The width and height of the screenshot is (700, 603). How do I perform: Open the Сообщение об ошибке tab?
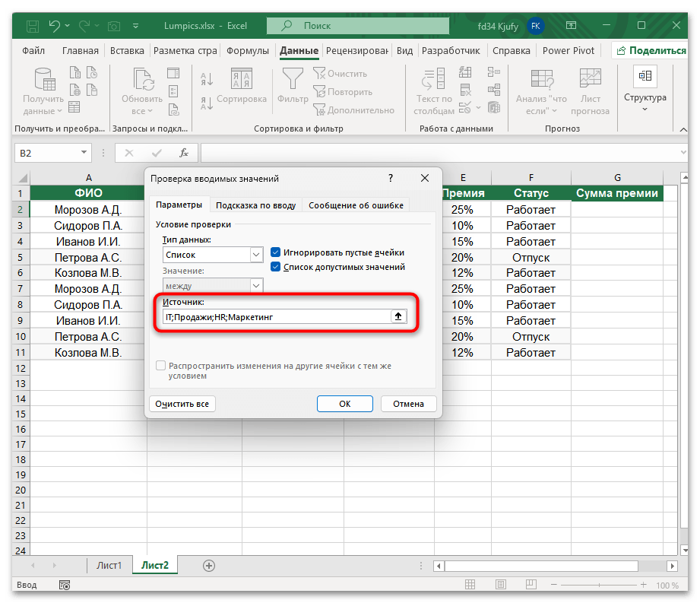(356, 205)
